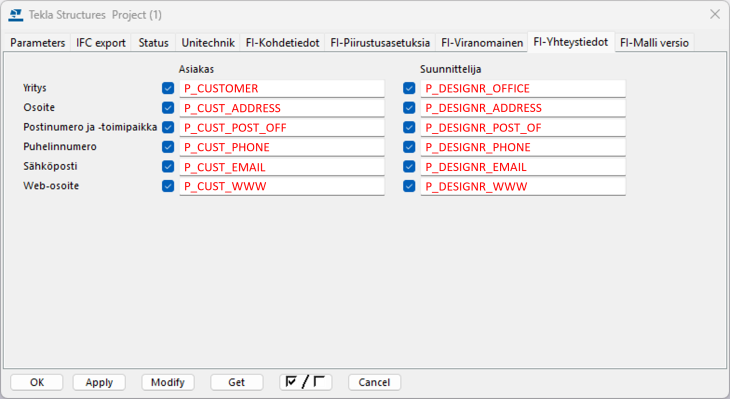
Task: Click the P_DESIGNR_EMAIL input field
Action: [523, 167]
